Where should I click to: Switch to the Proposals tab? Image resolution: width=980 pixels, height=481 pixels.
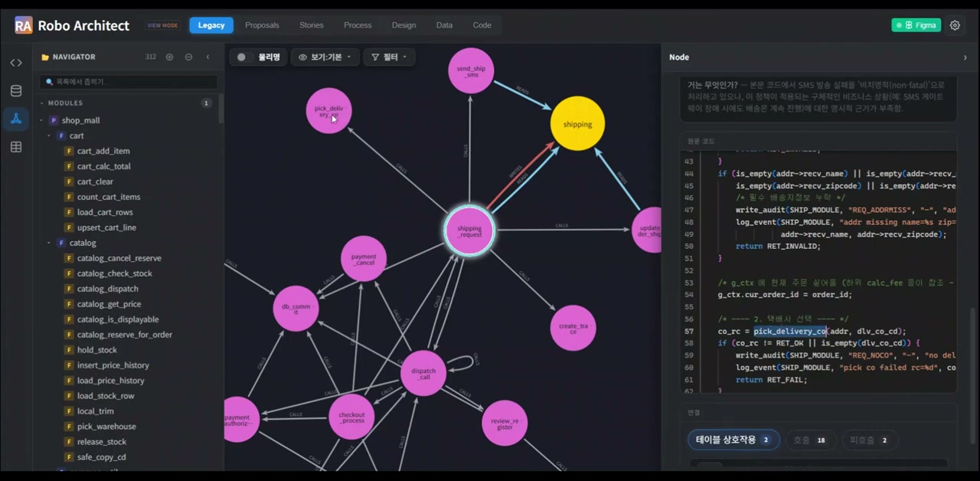coord(262,25)
